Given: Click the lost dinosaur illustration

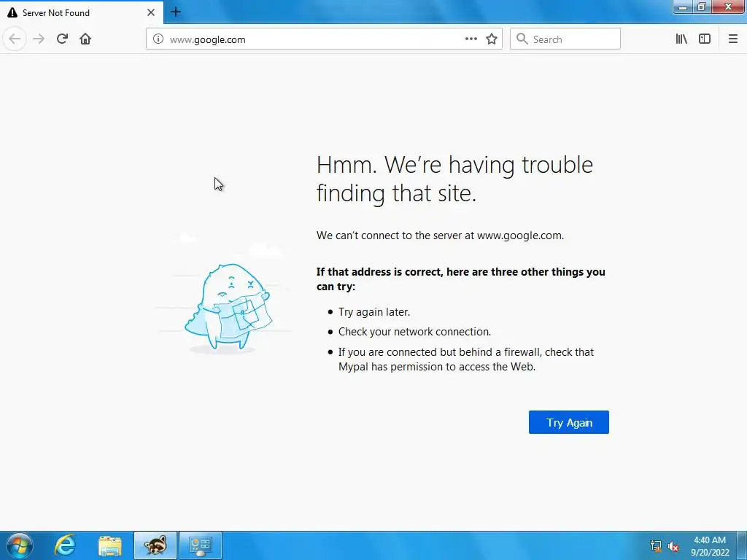Looking at the screenshot, I should tap(228, 307).
